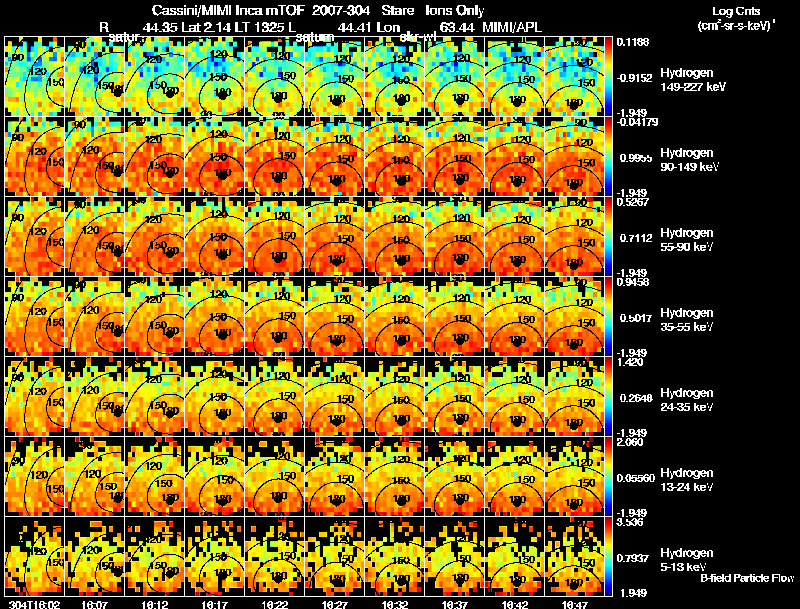Click the color scale bar for 90-149 keV row
This screenshot has height=609, width=800.
(x=608, y=157)
